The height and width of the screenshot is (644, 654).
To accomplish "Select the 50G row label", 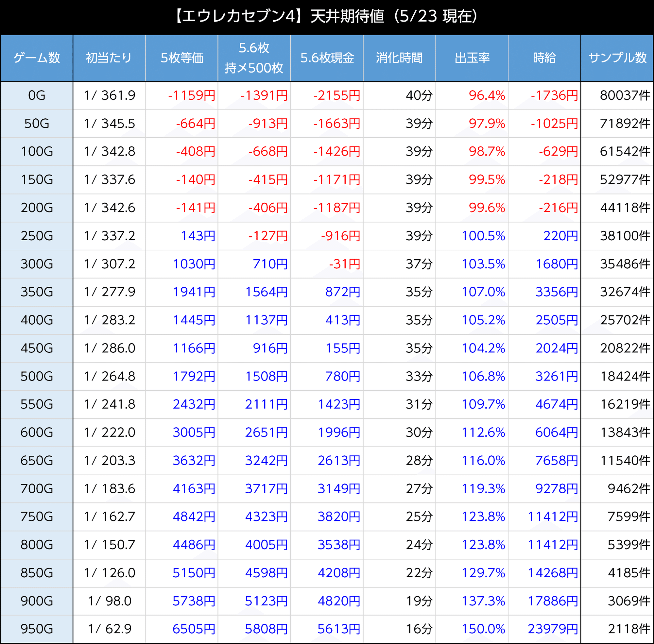I will pyautogui.click(x=37, y=124).
